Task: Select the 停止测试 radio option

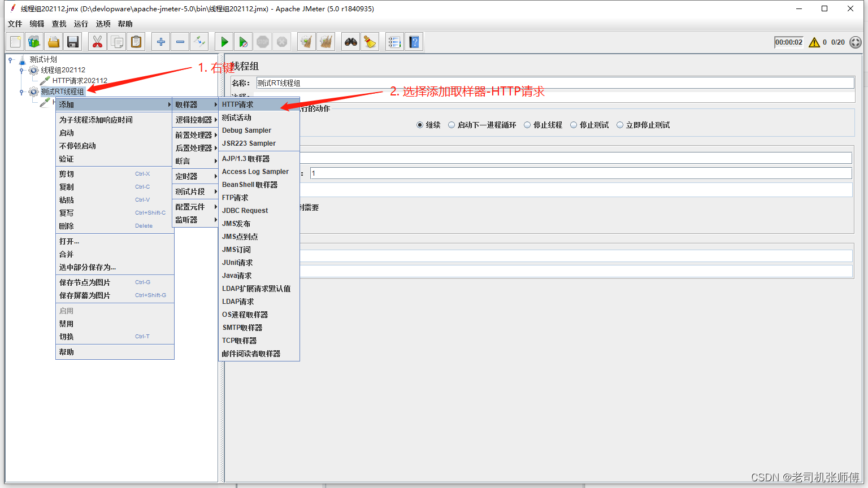Action: click(x=574, y=125)
